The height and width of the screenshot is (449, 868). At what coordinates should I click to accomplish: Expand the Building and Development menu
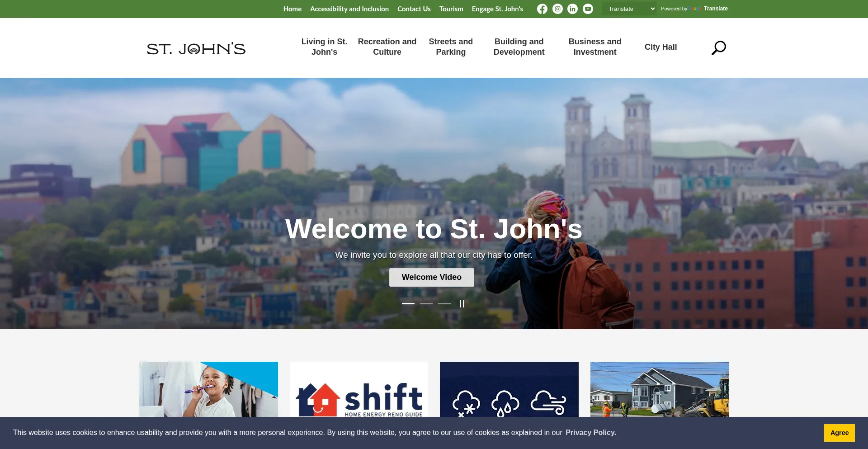519,47
